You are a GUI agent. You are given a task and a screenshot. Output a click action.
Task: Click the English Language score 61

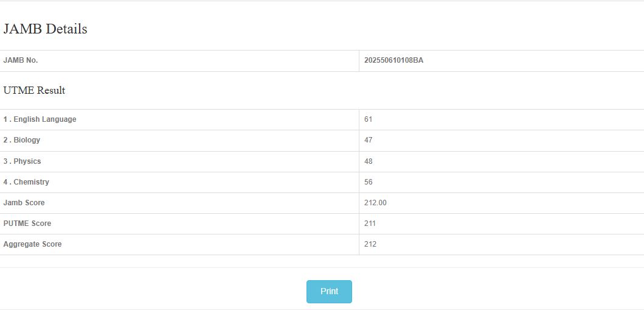point(368,119)
